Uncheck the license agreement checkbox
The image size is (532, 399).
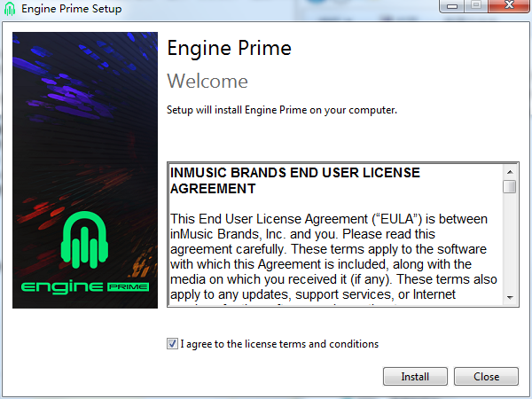click(172, 344)
